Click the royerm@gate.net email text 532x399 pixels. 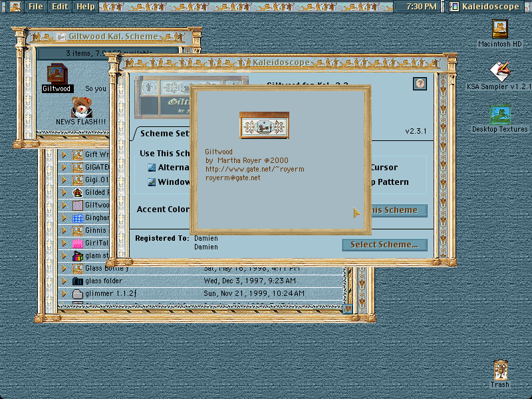233,178
